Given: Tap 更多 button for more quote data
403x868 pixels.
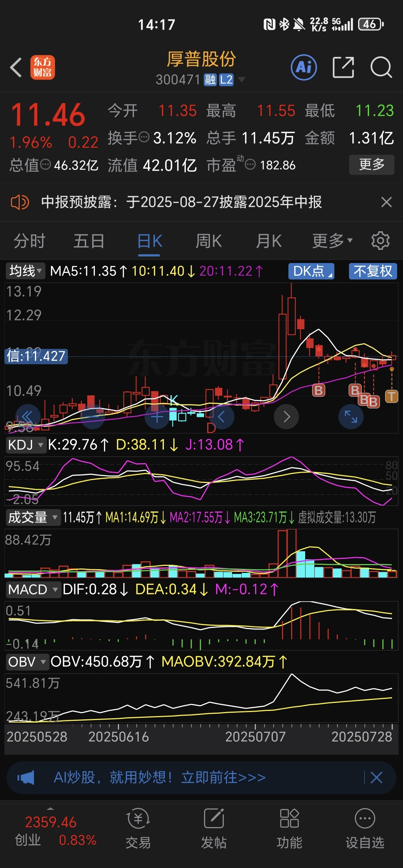Looking at the screenshot, I should [x=372, y=164].
